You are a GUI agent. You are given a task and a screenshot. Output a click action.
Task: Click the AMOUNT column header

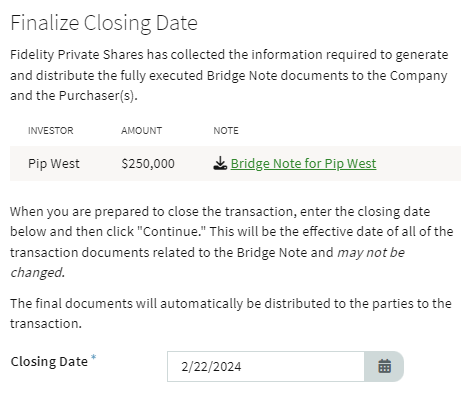(142, 130)
